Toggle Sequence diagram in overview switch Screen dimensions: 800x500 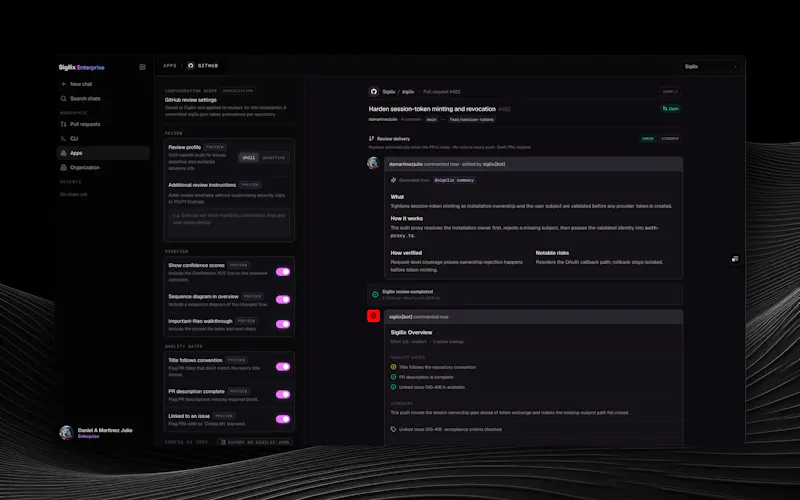tap(283, 299)
